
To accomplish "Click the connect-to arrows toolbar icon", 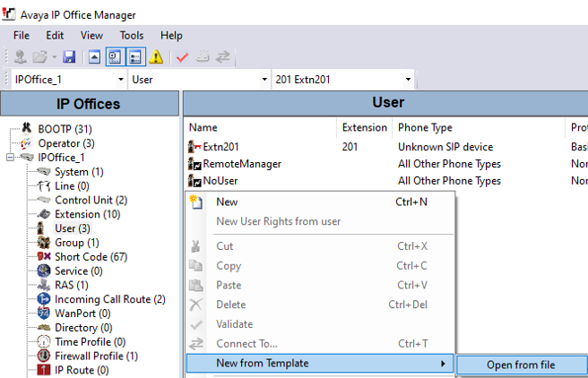I will 223,57.
